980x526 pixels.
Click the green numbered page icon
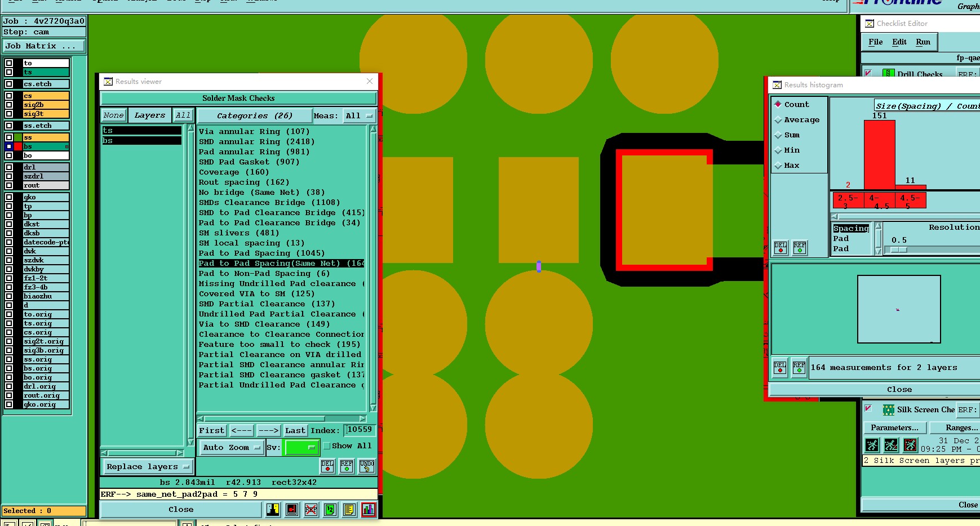[330, 510]
